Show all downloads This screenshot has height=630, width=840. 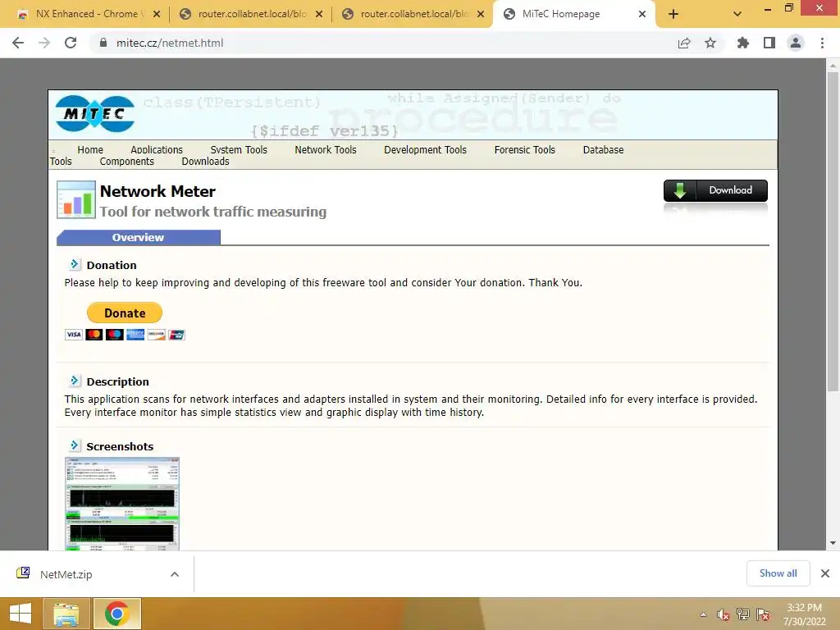778,573
